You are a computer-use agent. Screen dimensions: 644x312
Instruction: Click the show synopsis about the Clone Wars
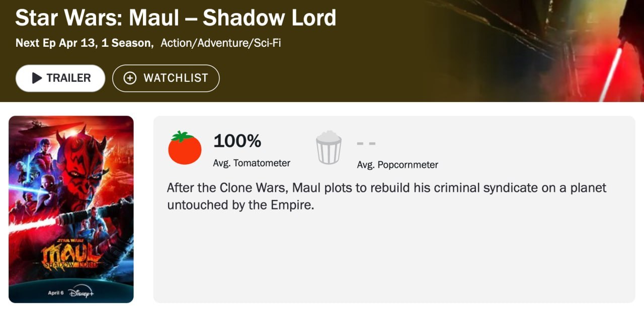pyautogui.click(x=386, y=196)
